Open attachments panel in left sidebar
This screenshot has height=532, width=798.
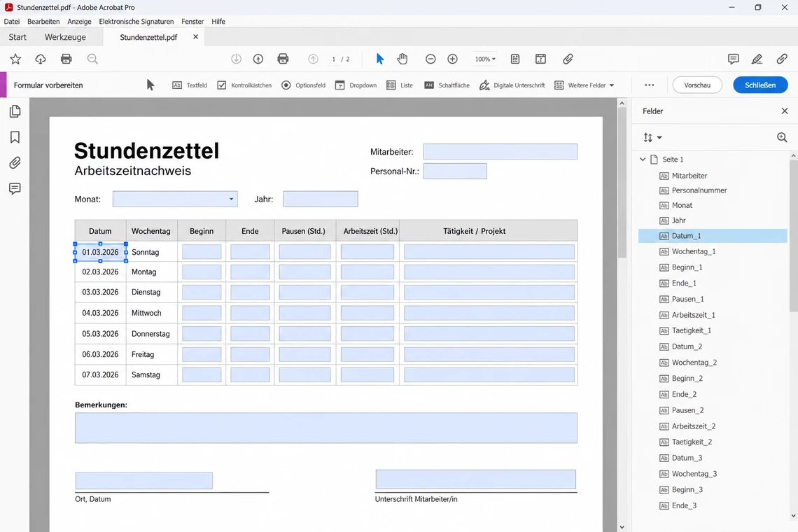pyautogui.click(x=15, y=163)
